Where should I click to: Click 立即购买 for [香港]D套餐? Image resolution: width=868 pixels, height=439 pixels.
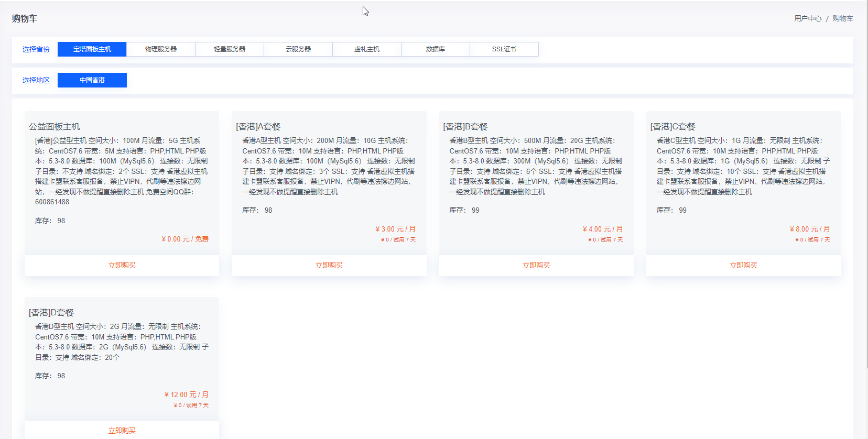pos(122,431)
